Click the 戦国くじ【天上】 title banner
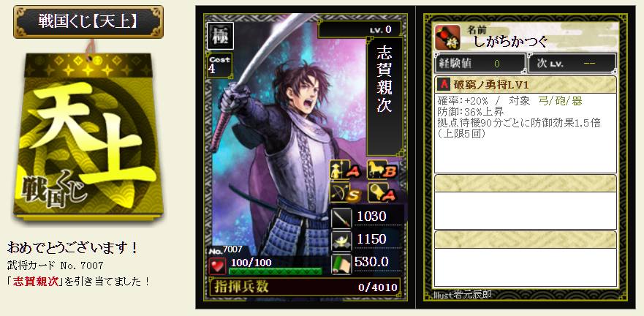The image size is (644, 316). [88, 21]
